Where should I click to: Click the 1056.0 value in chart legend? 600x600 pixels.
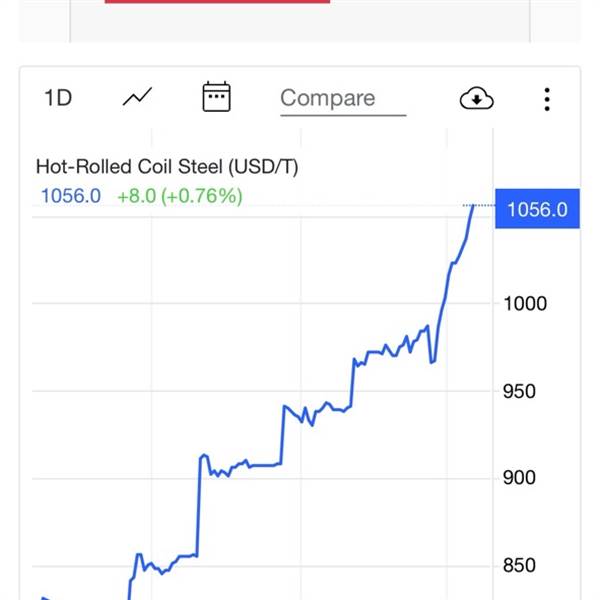tap(70, 196)
